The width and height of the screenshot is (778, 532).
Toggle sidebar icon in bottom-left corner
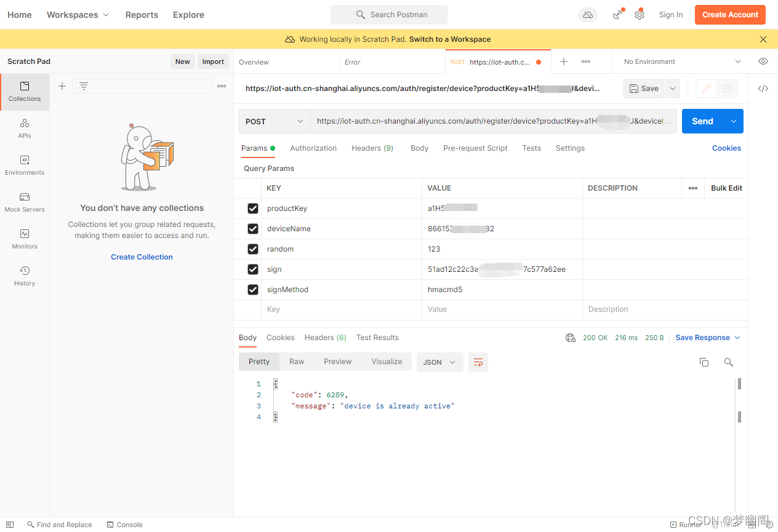tap(10, 525)
